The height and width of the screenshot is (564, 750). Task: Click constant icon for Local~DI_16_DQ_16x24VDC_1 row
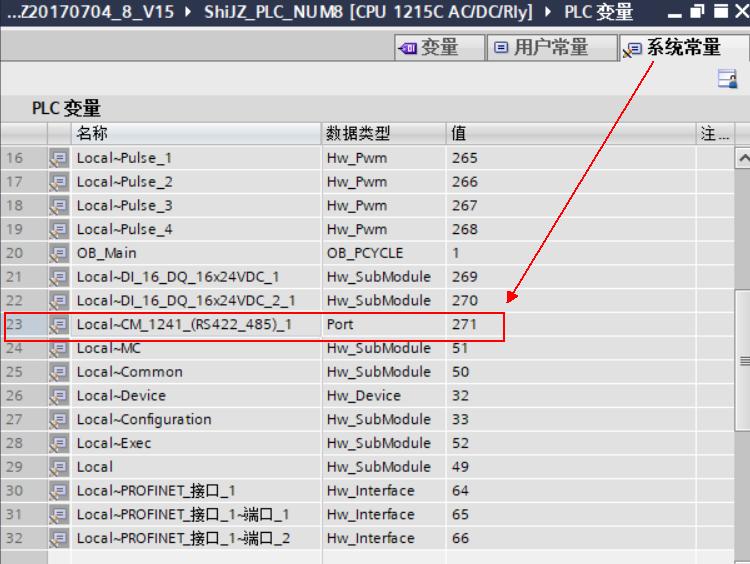tap(59, 276)
